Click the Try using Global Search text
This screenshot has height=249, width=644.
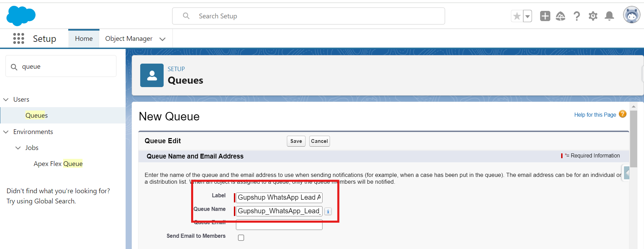(x=41, y=201)
